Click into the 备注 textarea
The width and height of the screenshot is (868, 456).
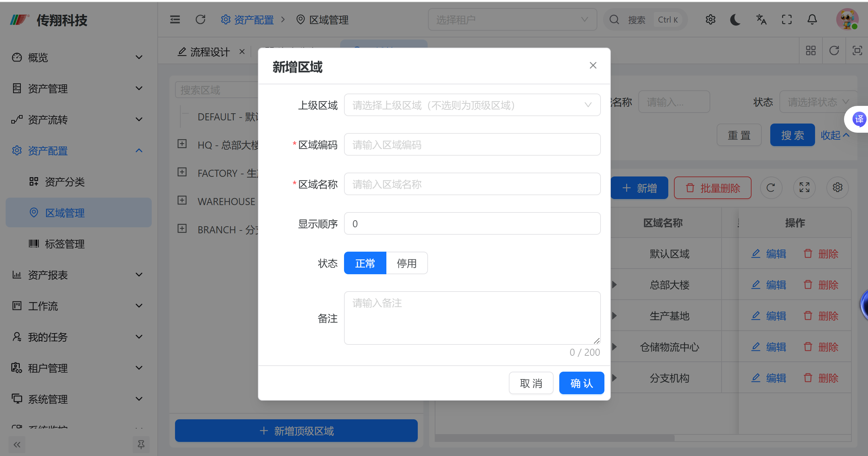(472, 318)
